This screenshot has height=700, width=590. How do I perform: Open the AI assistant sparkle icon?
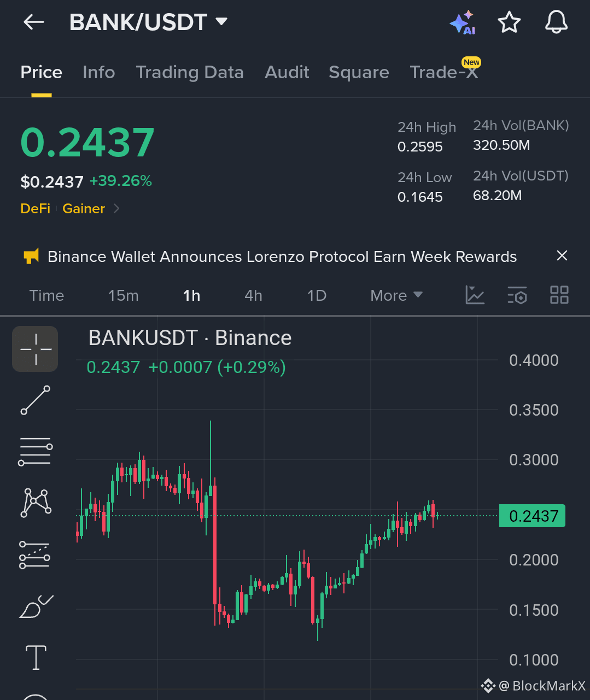tap(463, 22)
